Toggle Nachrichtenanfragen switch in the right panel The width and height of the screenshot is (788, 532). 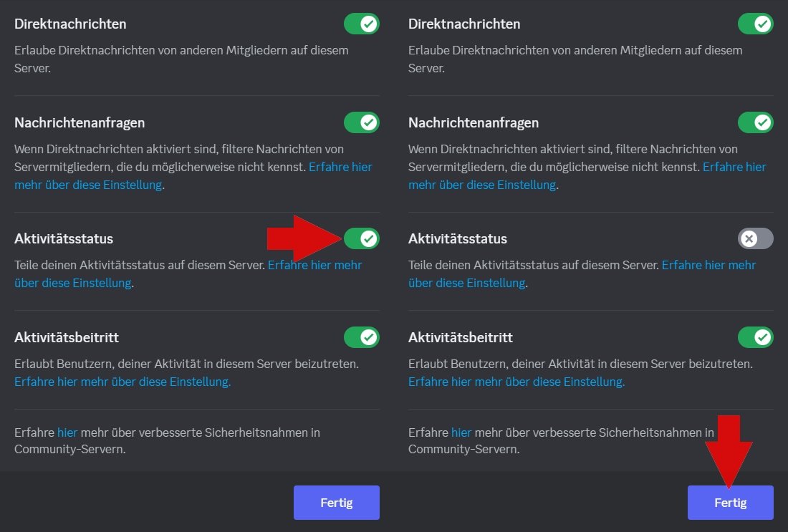coord(755,122)
